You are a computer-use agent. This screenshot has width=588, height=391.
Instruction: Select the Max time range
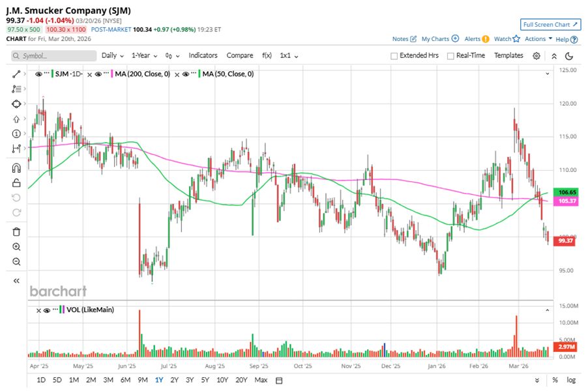(x=261, y=380)
